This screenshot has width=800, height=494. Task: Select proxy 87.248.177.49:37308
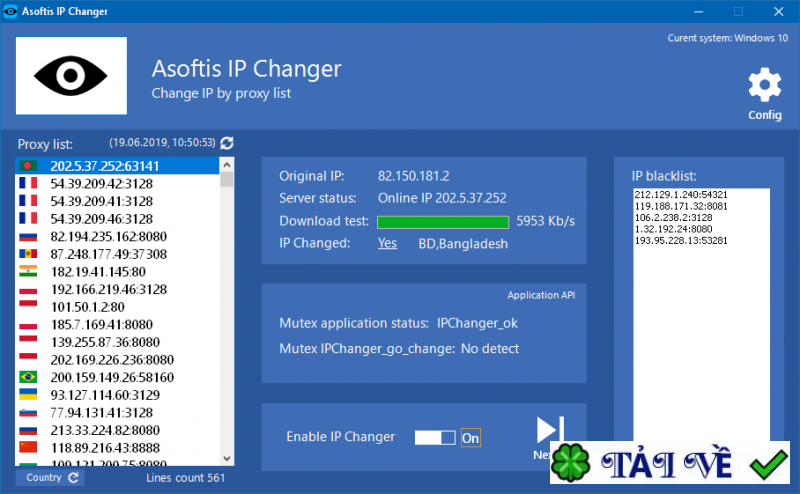[x=117, y=254]
